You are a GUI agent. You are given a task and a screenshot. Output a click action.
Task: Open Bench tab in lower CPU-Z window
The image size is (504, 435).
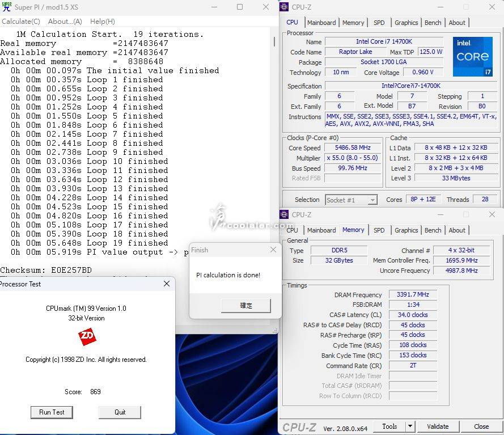433,230
